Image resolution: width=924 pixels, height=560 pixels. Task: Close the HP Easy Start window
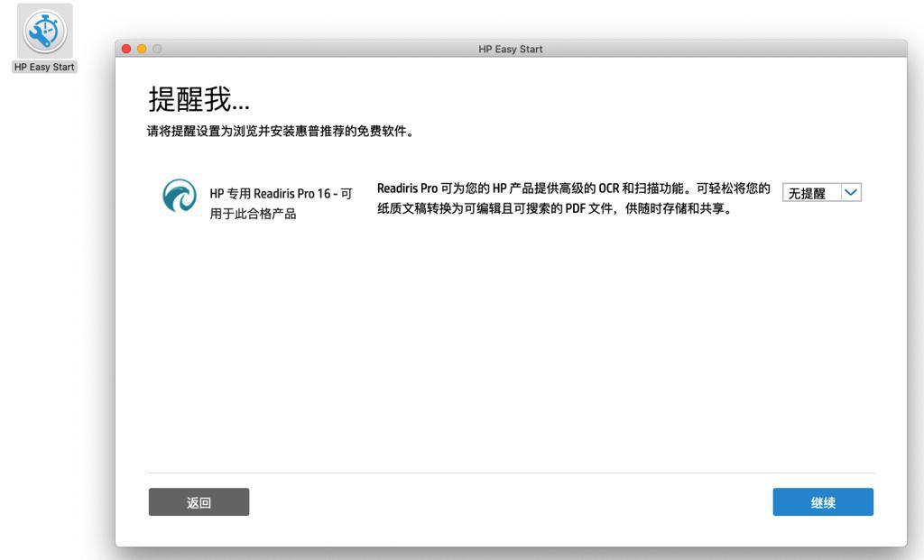click(126, 49)
